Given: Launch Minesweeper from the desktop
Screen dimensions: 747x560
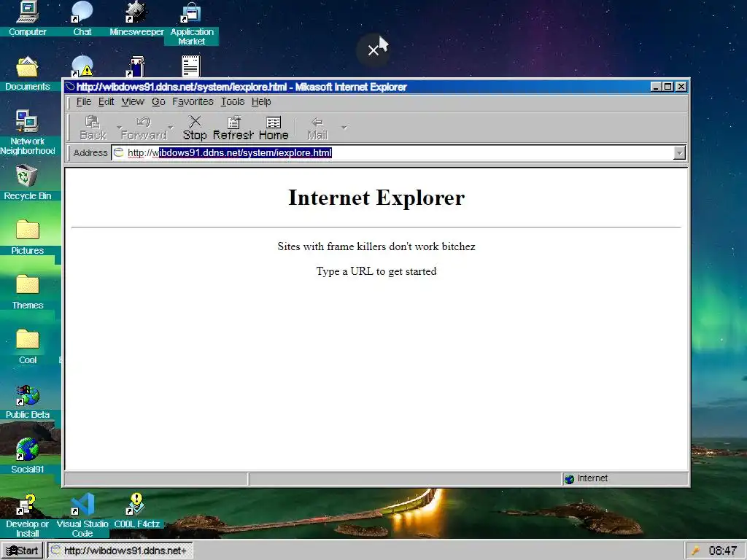Looking at the screenshot, I should pos(136,18).
